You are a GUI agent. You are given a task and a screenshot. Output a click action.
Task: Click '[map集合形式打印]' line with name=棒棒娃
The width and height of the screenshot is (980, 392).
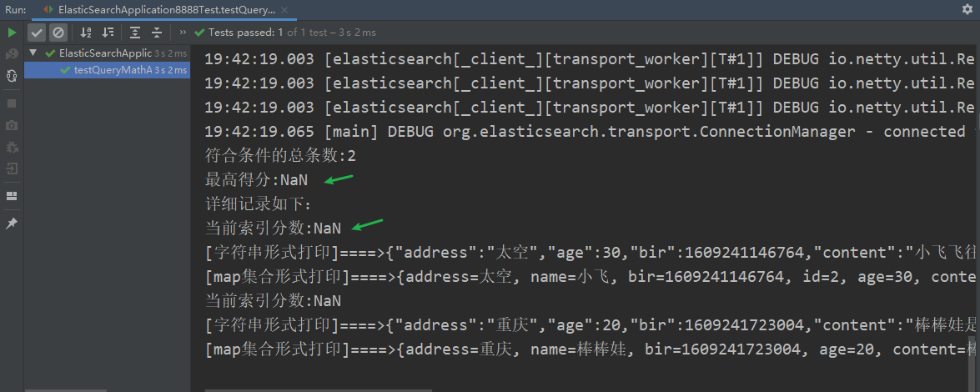590,349
